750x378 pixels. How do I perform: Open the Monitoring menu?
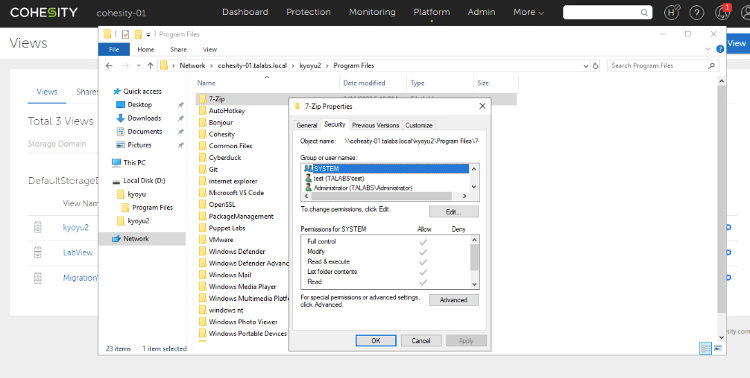tap(372, 12)
